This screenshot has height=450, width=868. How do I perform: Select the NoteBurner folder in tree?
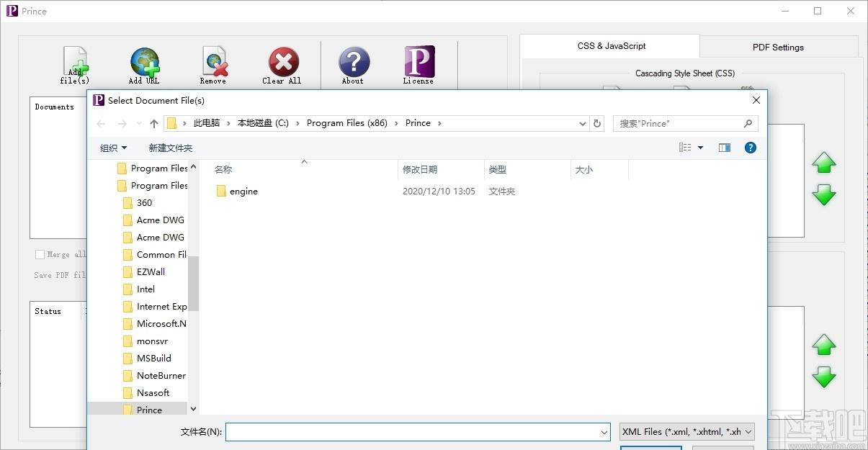click(153, 376)
